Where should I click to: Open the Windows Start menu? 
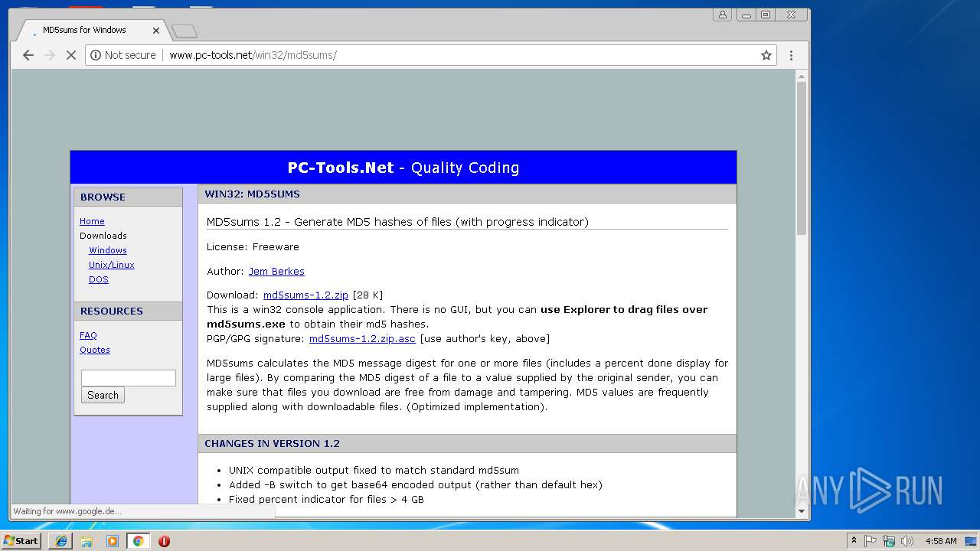tap(21, 540)
